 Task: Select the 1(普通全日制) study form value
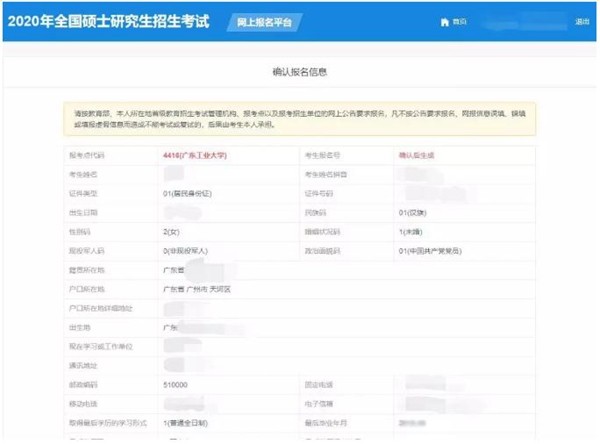coord(185,423)
